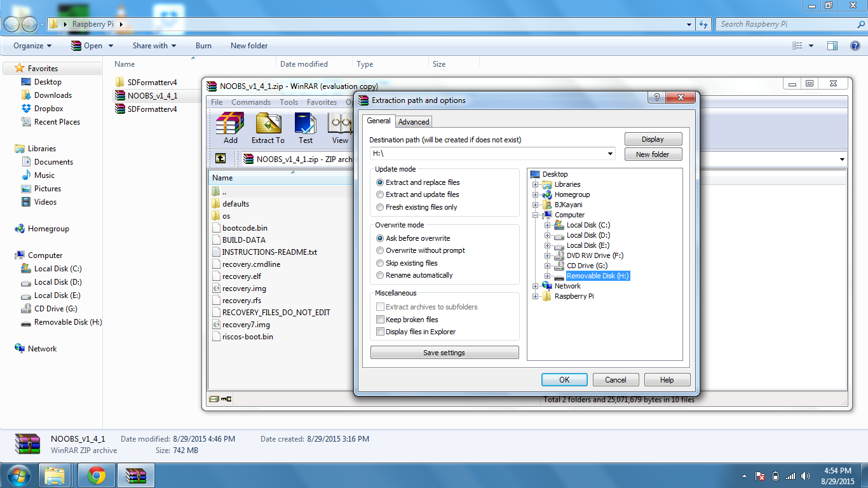This screenshot has height=488, width=868.
Task: Select NOOBS_v1_4_1 archive in Explorer
Action: (152, 96)
